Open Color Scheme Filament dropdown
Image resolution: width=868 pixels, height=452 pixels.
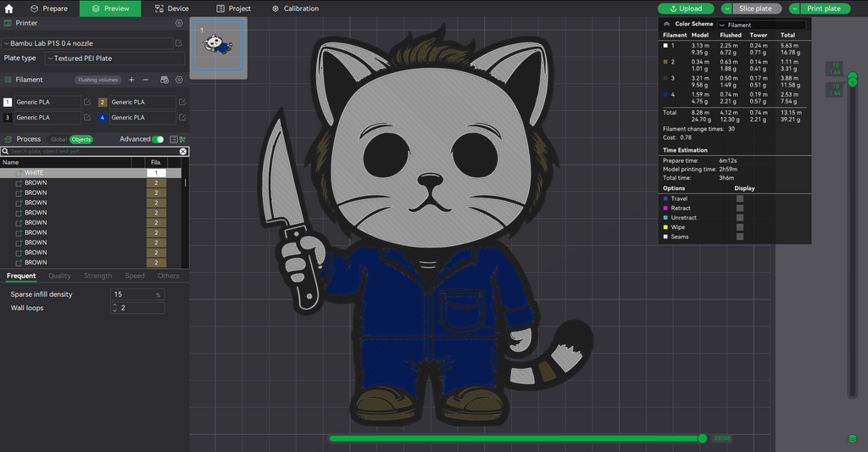pyautogui.click(x=762, y=25)
